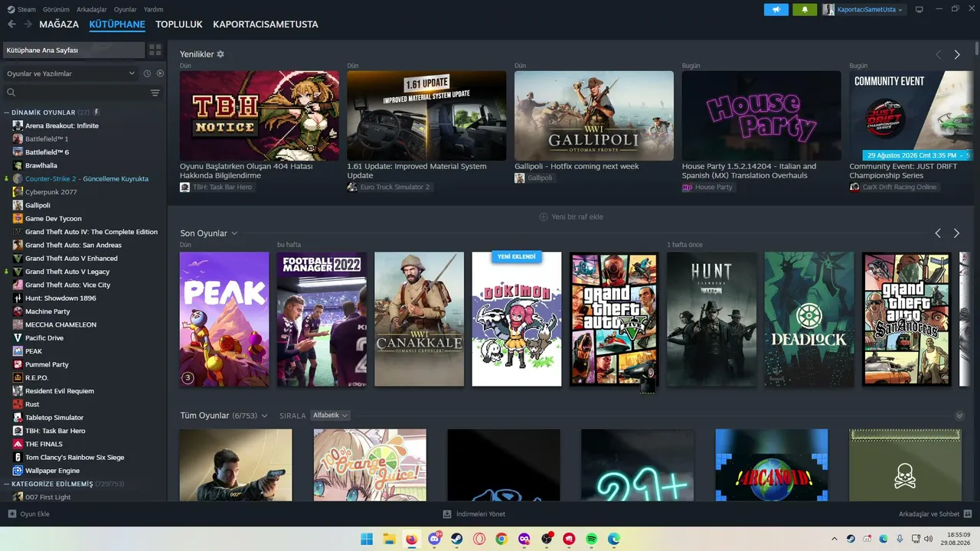
Task: Open the CarX Drift Racing Online link
Action: pyautogui.click(x=893, y=187)
